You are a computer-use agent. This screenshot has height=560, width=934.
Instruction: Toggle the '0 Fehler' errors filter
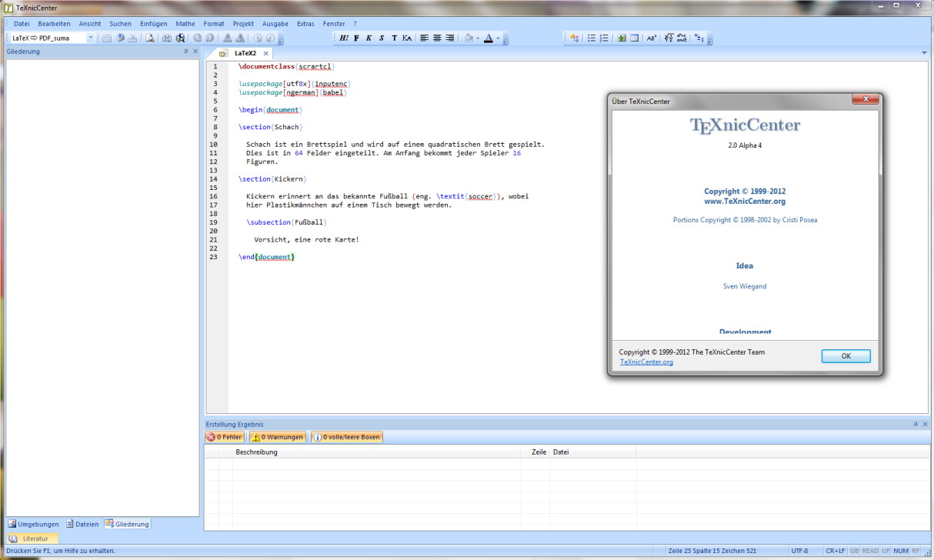[x=225, y=437]
